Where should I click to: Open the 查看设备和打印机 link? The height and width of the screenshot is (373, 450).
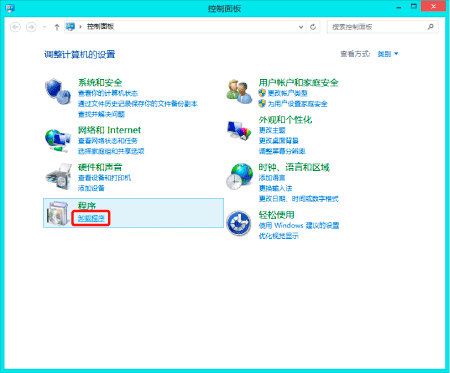[x=104, y=178]
